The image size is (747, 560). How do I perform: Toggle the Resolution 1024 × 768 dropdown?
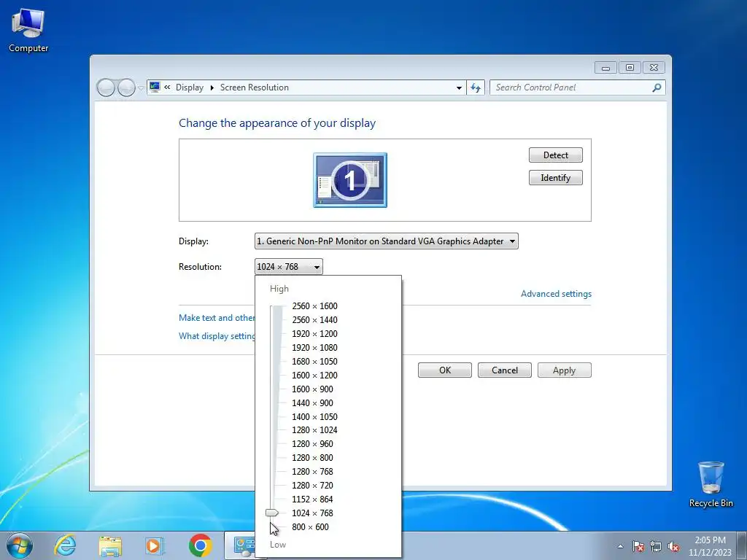click(x=289, y=267)
